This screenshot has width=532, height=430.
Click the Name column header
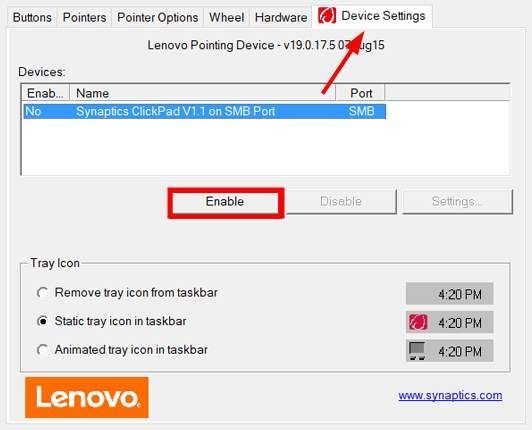click(203, 93)
